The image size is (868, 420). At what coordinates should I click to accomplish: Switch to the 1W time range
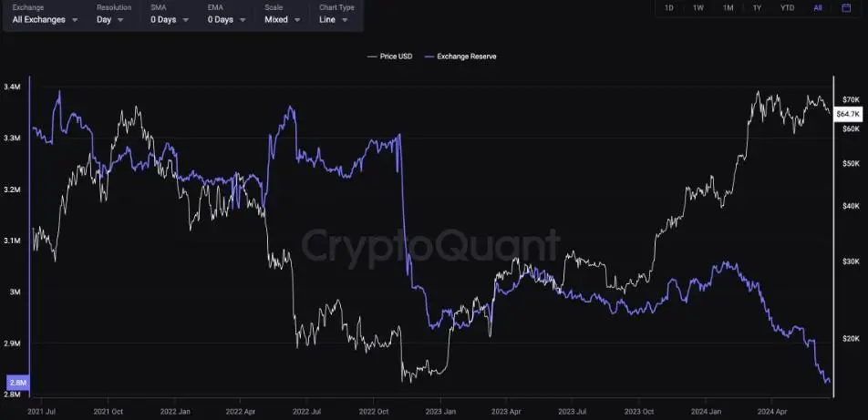(697, 8)
